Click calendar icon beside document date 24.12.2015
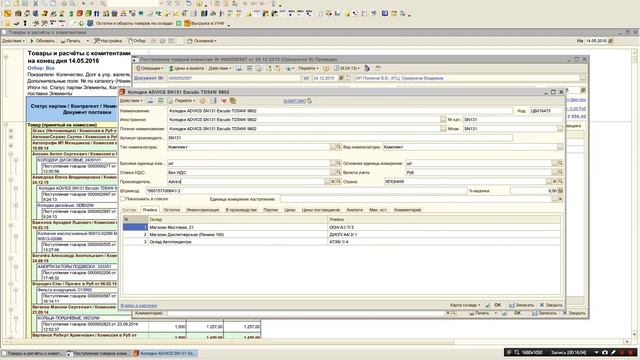 coord(341,78)
